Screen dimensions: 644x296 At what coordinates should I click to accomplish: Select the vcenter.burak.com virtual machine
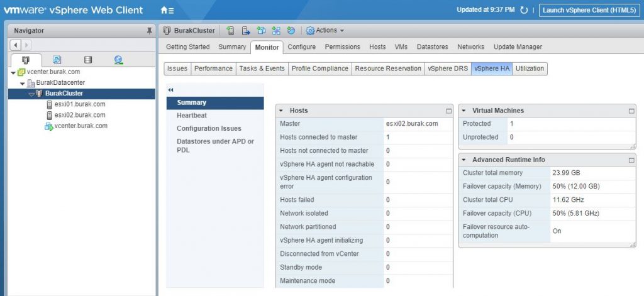80,126
